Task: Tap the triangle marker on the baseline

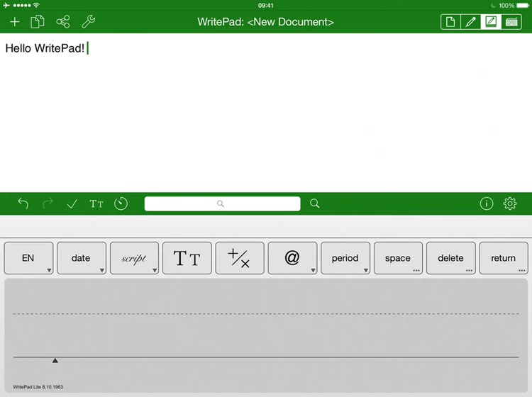Action: click(x=55, y=360)
